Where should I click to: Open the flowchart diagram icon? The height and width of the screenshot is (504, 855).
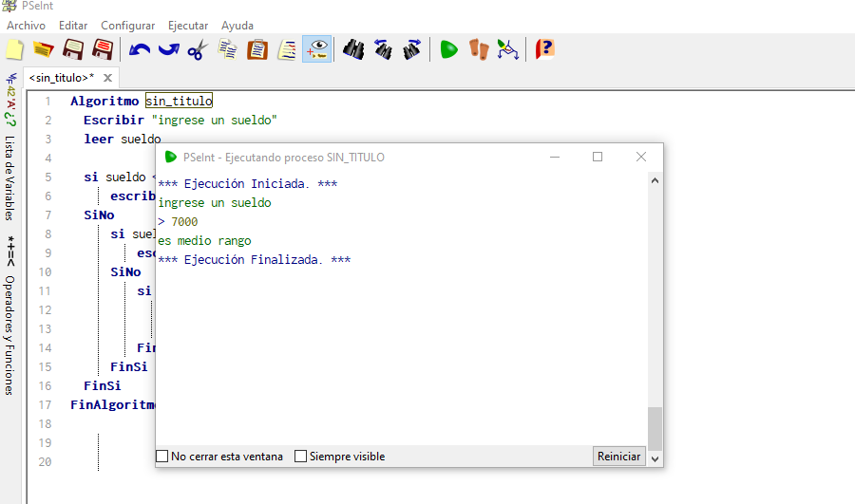click(x=508, y=49)
